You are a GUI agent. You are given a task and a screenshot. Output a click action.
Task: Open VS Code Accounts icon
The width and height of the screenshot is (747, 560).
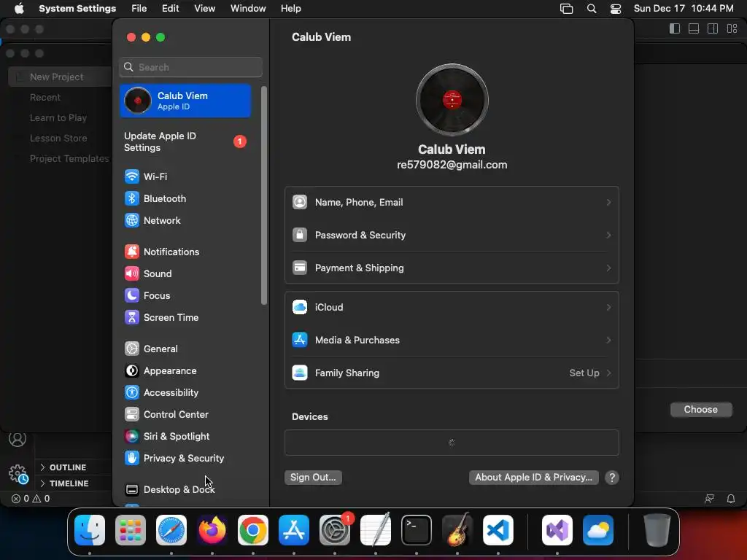coord(18,439)
